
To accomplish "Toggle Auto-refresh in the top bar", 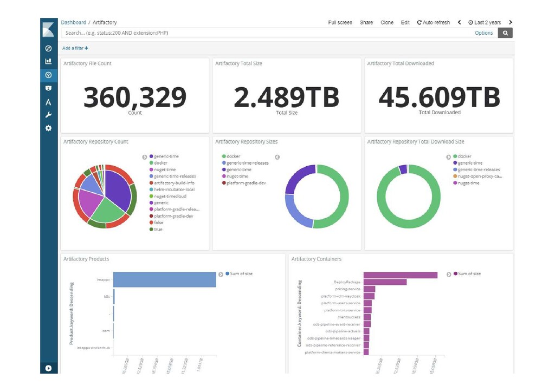I will pos(433,22).
